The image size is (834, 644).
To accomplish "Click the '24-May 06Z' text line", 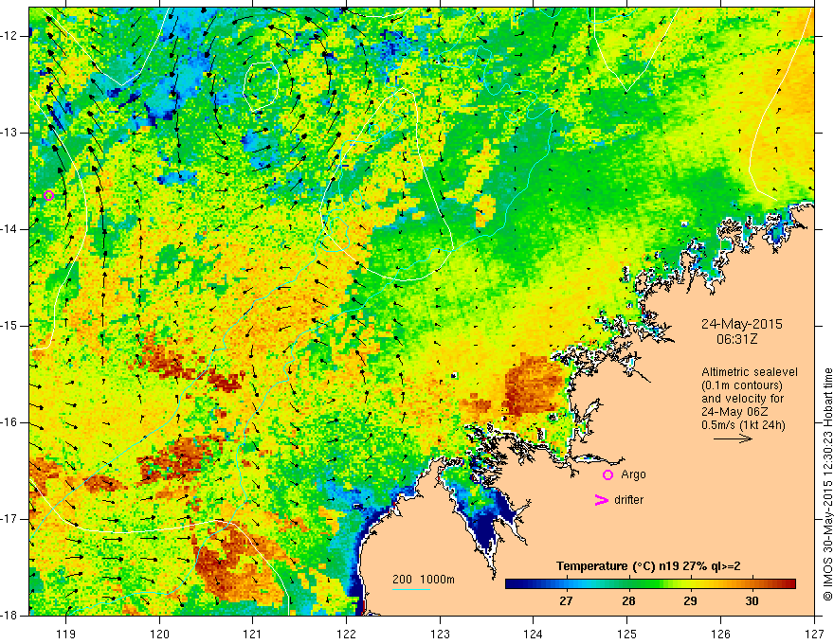I will (x=734, y=412).
